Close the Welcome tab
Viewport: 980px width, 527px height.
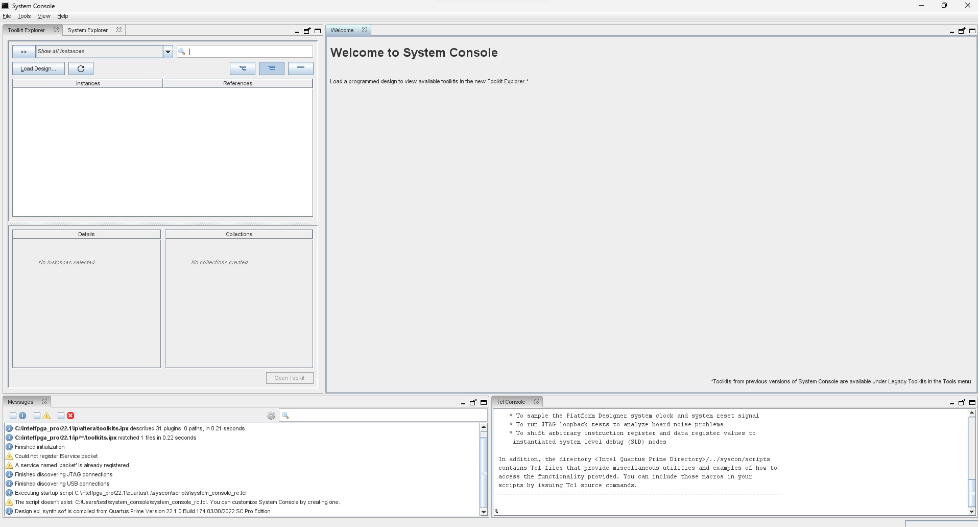[365, 30]
